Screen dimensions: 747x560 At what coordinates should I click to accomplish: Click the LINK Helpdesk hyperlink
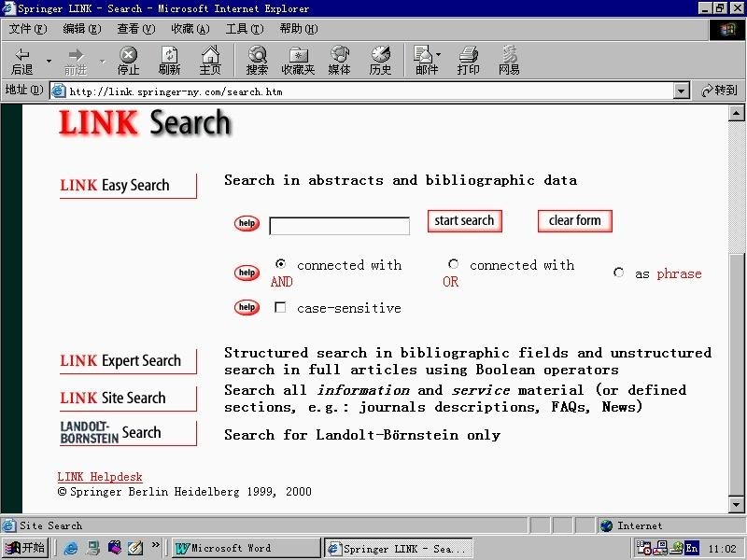[100, 477]
